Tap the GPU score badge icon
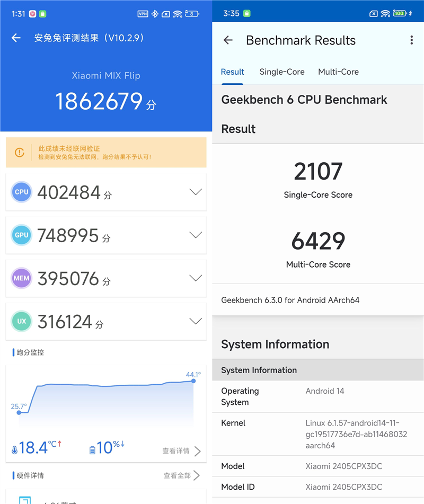 (x=22, y=235)
